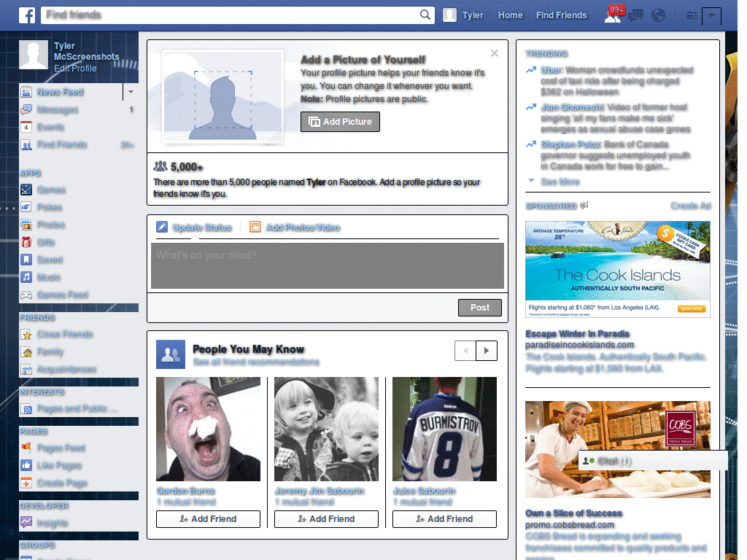
Task: Click the Like Pages thumbs-up icon
Action: coord(26,465)
